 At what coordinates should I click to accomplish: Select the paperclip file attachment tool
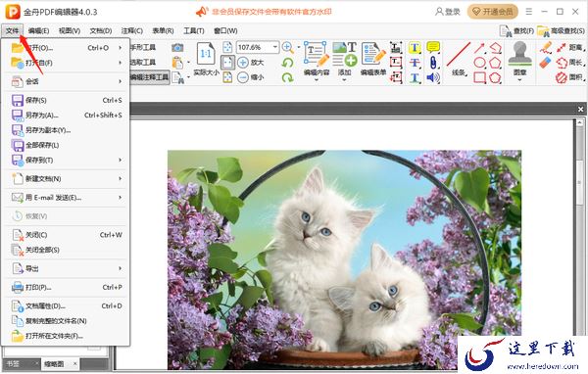[x=433, y=63]
